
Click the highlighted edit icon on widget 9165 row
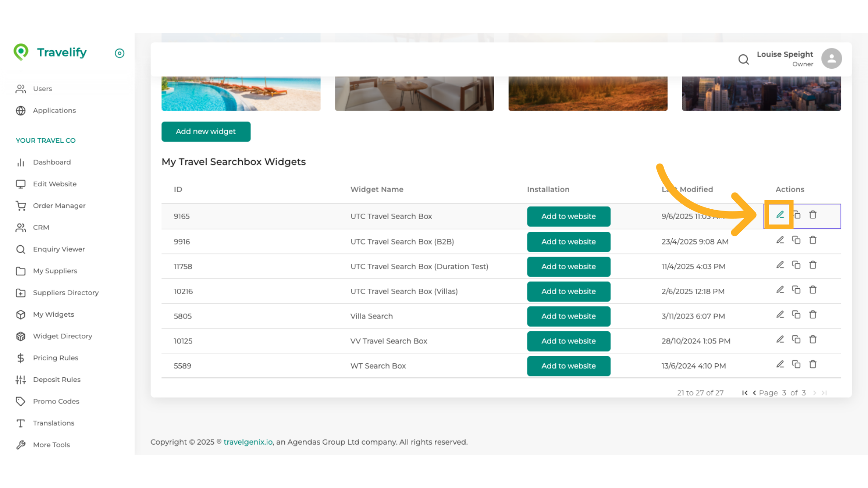tap(779, 215)
